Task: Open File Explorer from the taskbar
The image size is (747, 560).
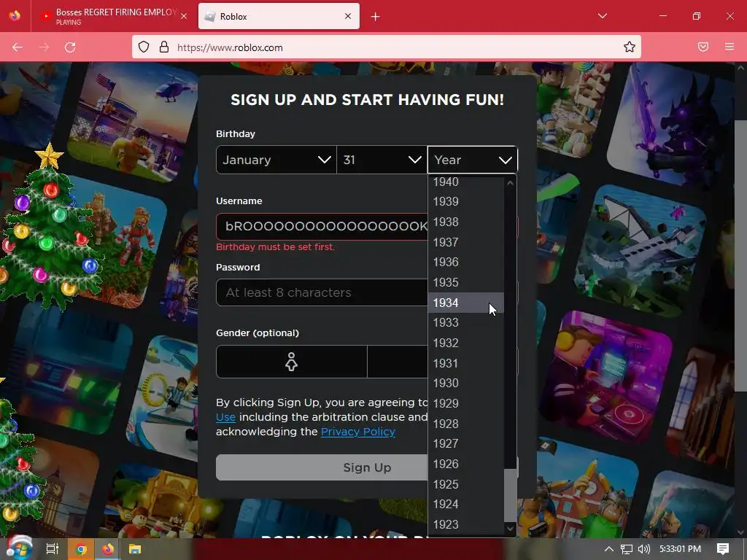Action: coord(135,549)
